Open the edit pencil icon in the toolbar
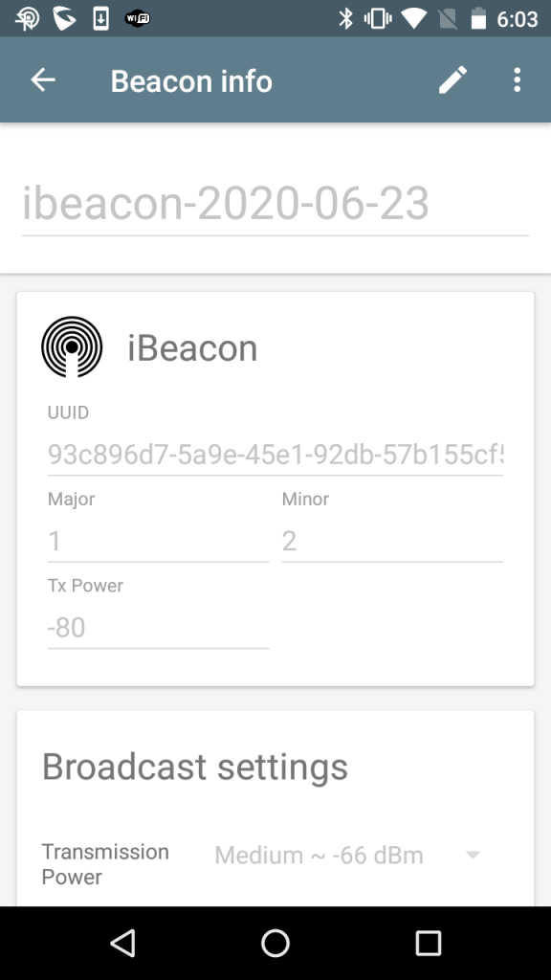 click(x=452, y=79)
